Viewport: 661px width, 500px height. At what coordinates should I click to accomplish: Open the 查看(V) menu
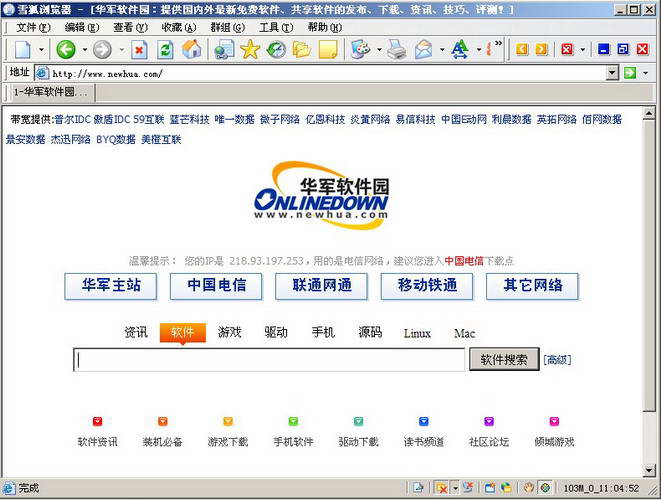coord(130,28)
